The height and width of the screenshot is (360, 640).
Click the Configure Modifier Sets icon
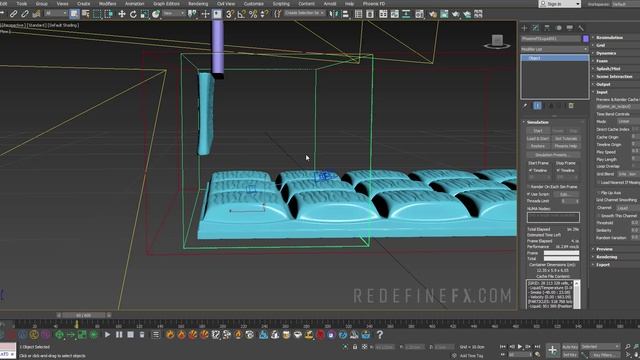571,106
